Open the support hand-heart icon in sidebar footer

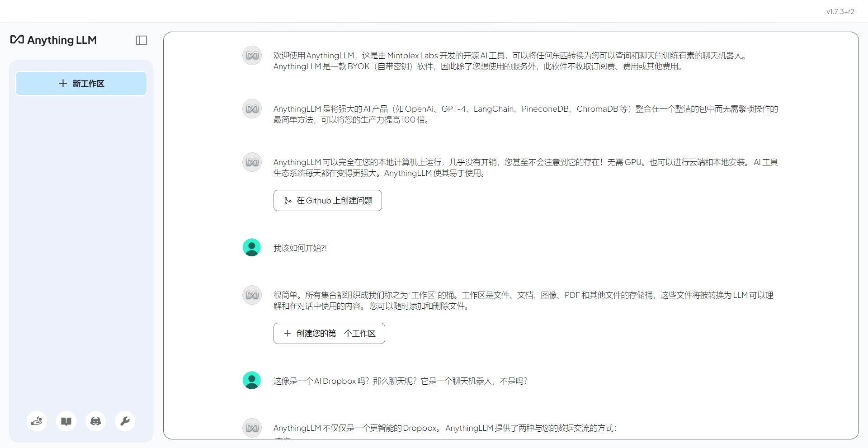click(37, 421)
